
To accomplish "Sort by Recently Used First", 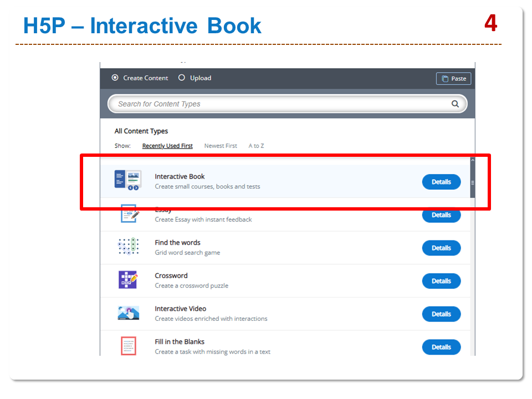I will coord(167,146).
